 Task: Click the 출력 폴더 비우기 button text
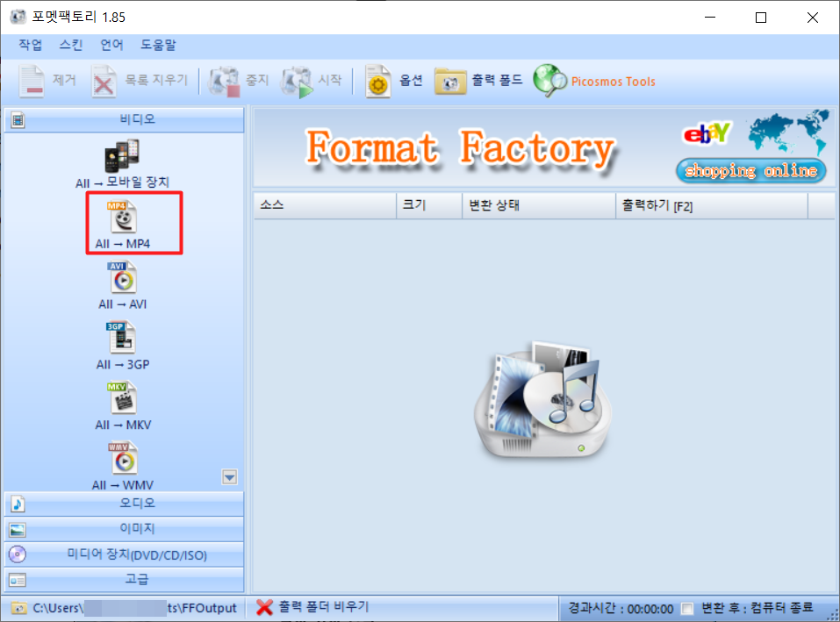(x=324, y=607)
